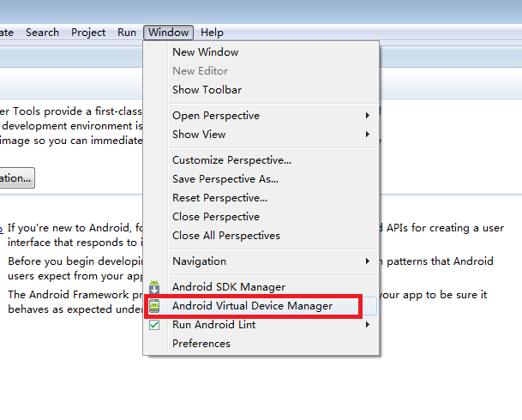Viewport: 522px width, 420px height.
Task: Expand the Run Android Lint submenu
Action: [x=261, y=325]
